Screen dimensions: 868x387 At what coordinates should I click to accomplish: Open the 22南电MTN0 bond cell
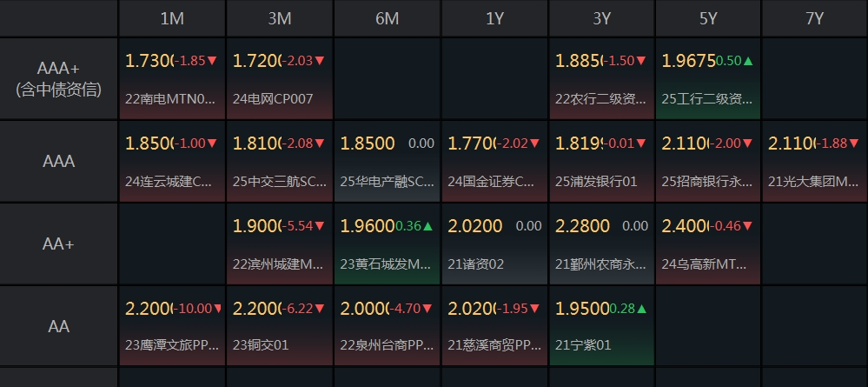click(x=172, y=78)
